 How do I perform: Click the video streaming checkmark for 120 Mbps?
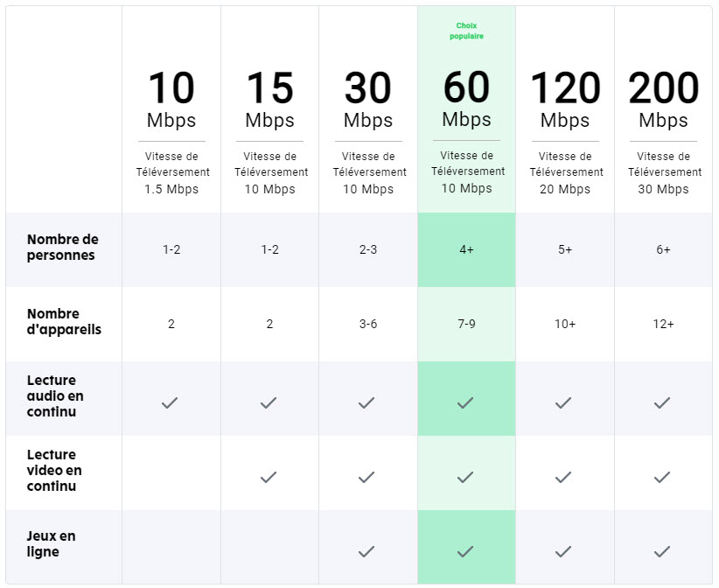tap(564, 477)
